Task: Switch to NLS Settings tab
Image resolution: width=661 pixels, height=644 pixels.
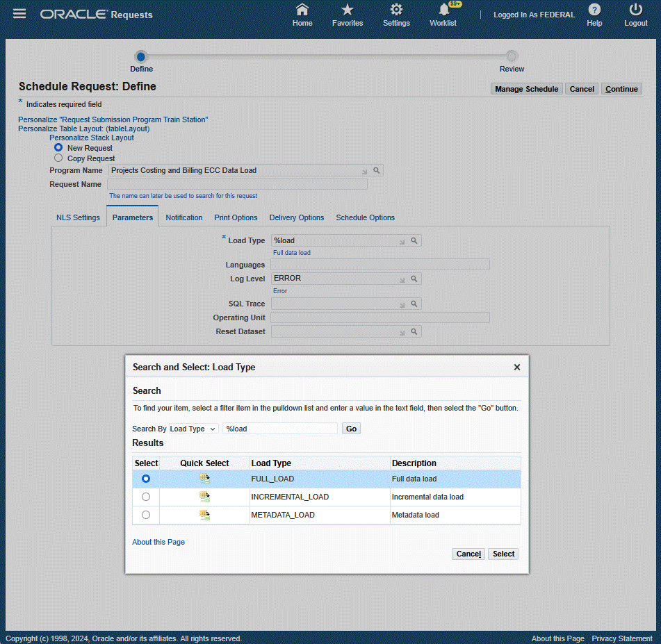Action: tap(78, 217)
